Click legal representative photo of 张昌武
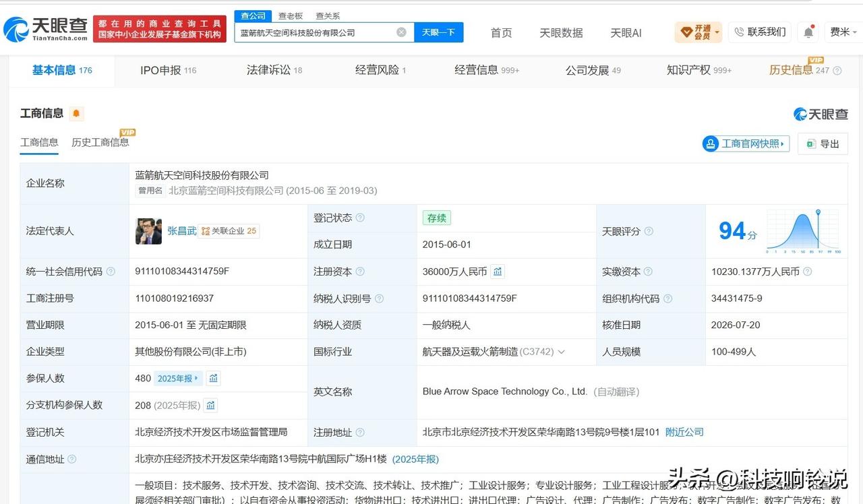Image resolution: width=863 pixels, height=504 pixels. coord(148,231)
